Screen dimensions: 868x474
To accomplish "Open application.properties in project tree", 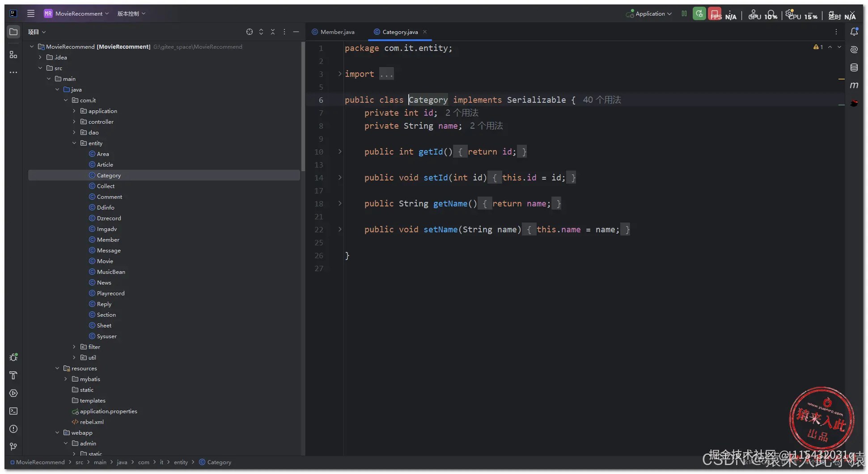I will click(109, 411).
